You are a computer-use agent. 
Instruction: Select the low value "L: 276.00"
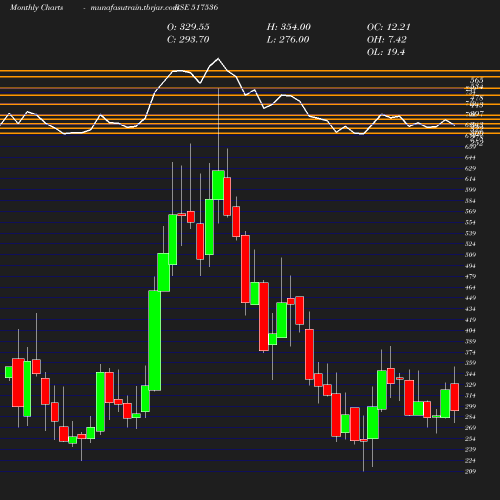[288, 40]
